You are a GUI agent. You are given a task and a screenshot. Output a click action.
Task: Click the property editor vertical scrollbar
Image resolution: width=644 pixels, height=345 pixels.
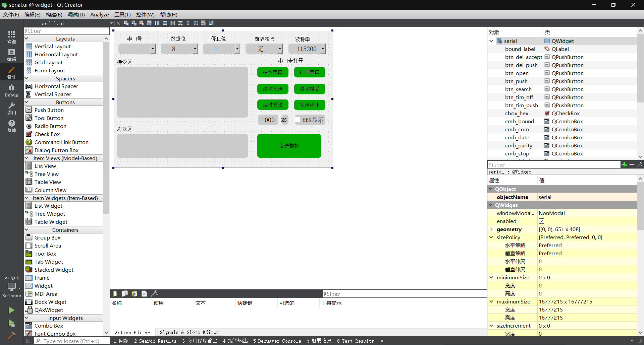pyautogui.click(x=640, y=206)
